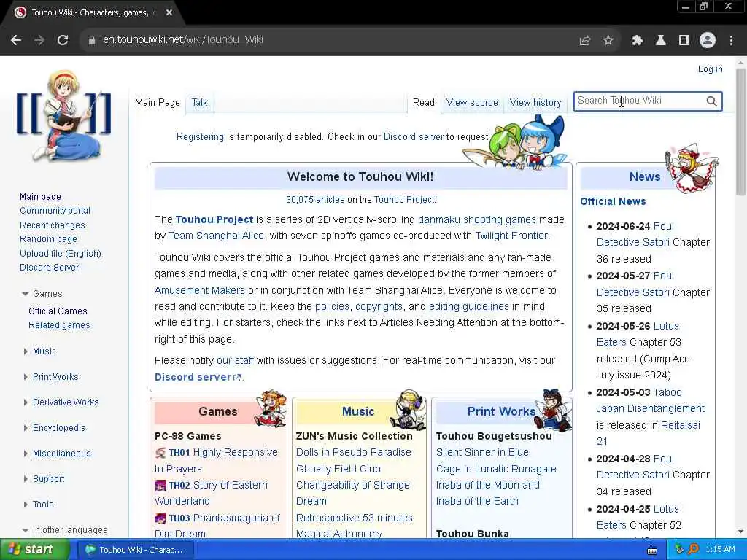Open Silent Sinner in Blue link
The width and height of the screenshot is (747, 560).
point(482,452)
